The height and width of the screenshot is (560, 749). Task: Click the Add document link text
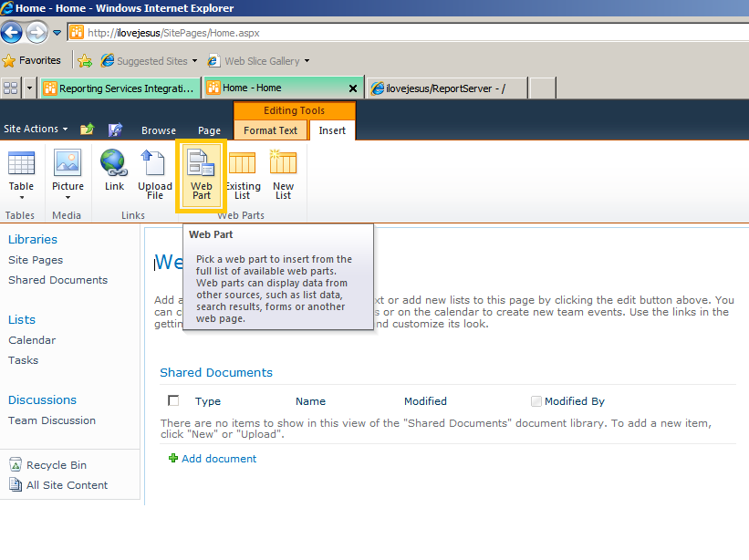coord(219,459)
